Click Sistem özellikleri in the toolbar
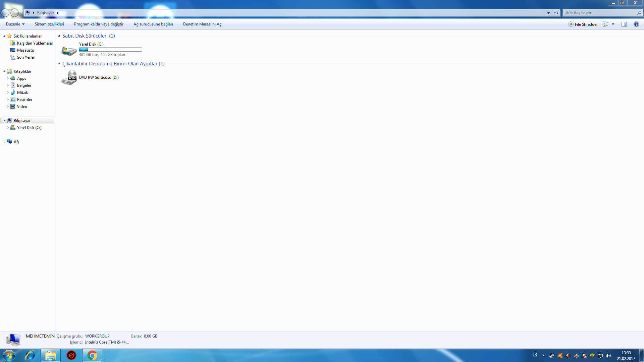Image resolution: width=644 pixels, height=362 pixels. click(49, 24)
